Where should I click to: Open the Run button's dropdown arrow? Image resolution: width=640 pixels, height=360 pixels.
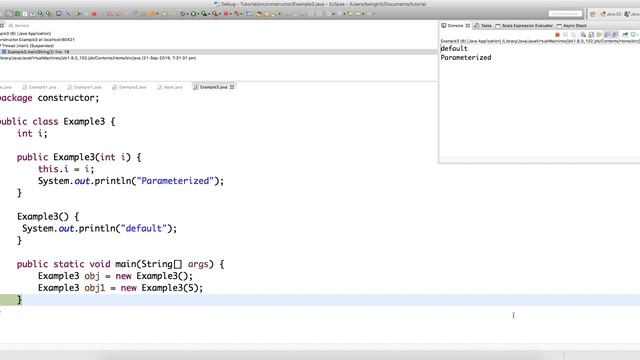pyautogui.click(x=198, y=14)
